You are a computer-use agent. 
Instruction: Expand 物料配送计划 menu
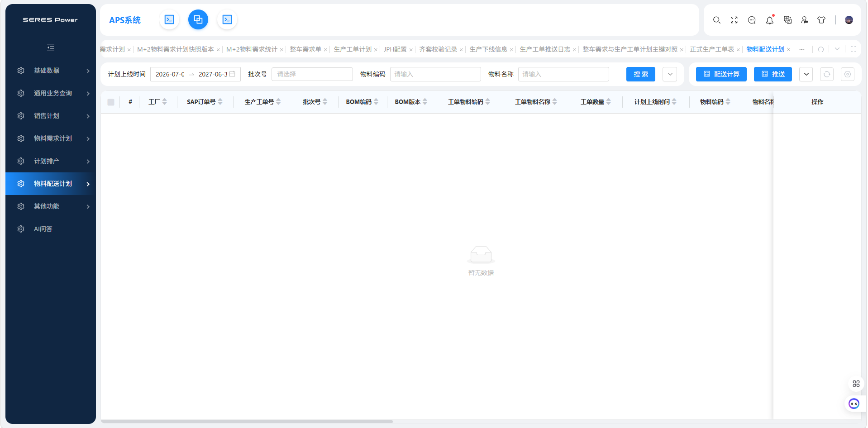point(51,184)
